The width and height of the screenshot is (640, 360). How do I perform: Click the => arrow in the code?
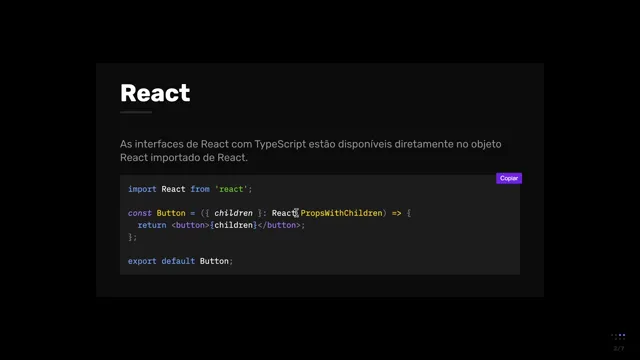point(397,213)
